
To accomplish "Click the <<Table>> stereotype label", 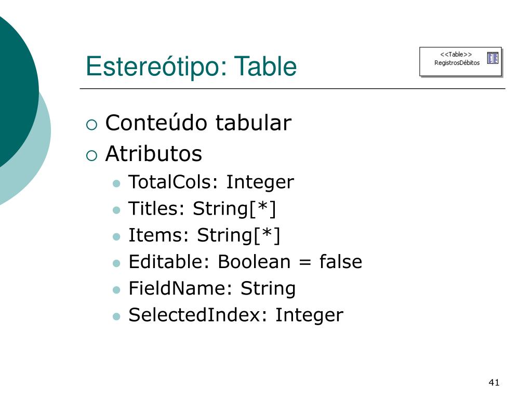I will click(x=456, y=54).
